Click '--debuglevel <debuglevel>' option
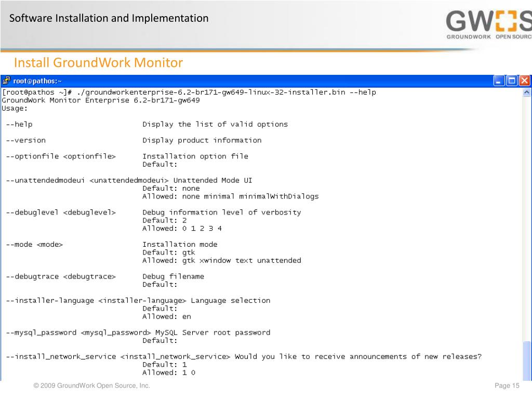 [61, 212]
